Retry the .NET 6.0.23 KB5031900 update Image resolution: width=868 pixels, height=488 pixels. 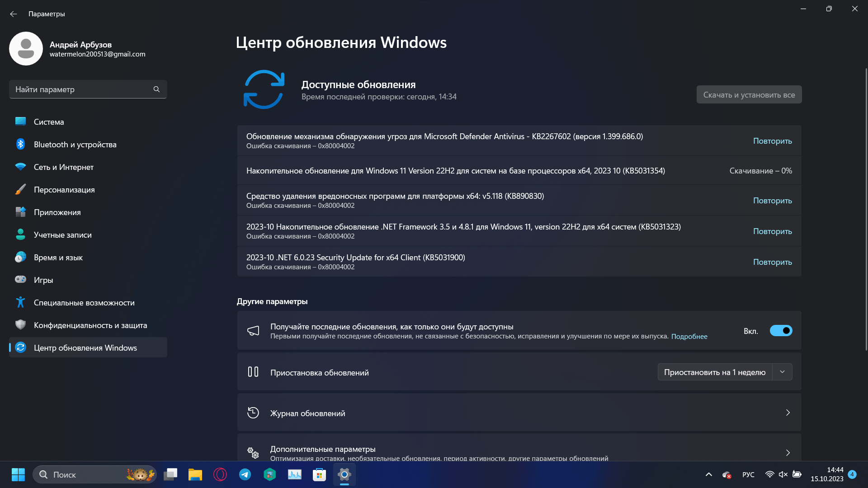pos(772,262)
